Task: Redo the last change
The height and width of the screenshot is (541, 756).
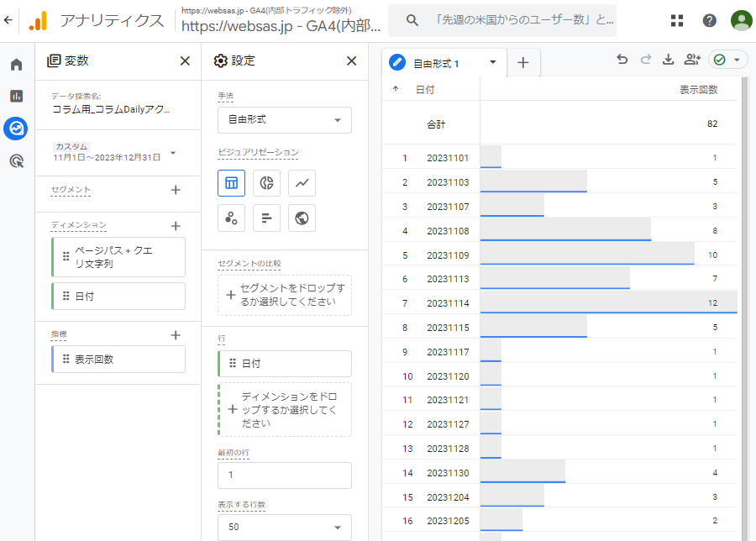Action: tap(646, 60)
